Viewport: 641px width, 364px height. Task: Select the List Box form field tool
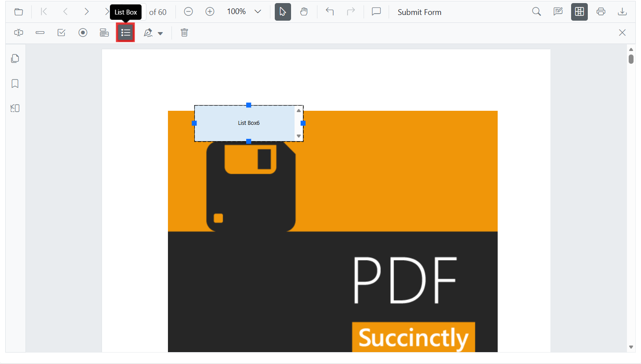[x=125, y=33]
